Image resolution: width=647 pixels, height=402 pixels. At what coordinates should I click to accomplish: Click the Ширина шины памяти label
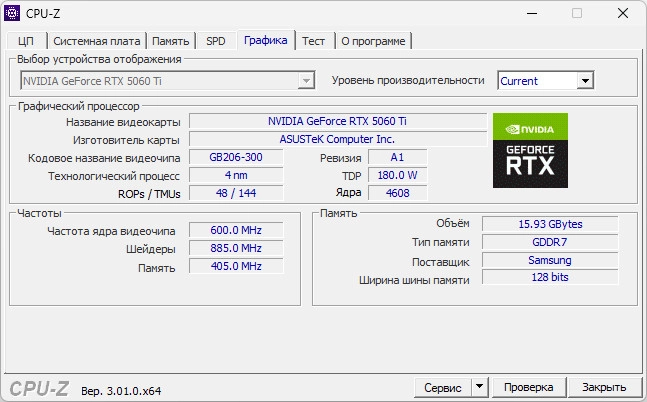[x=414, y=280]
